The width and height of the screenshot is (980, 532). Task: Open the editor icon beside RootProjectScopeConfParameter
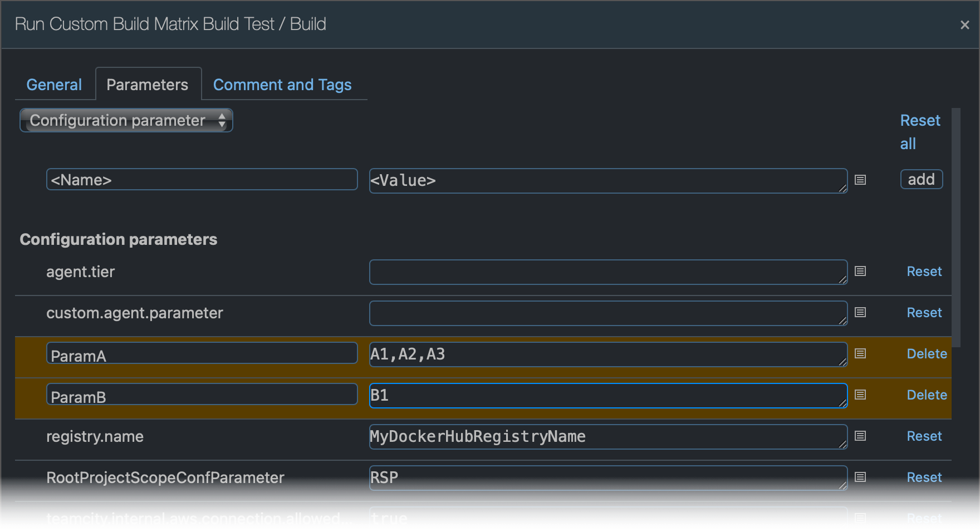click(860, 477)
